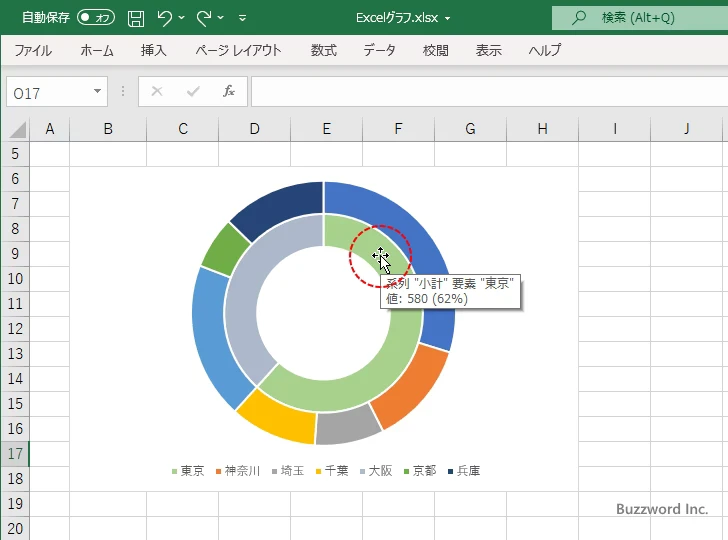Screen dimensions: 728x540
Task: Select column header F
Action: [x=398, y=129]
